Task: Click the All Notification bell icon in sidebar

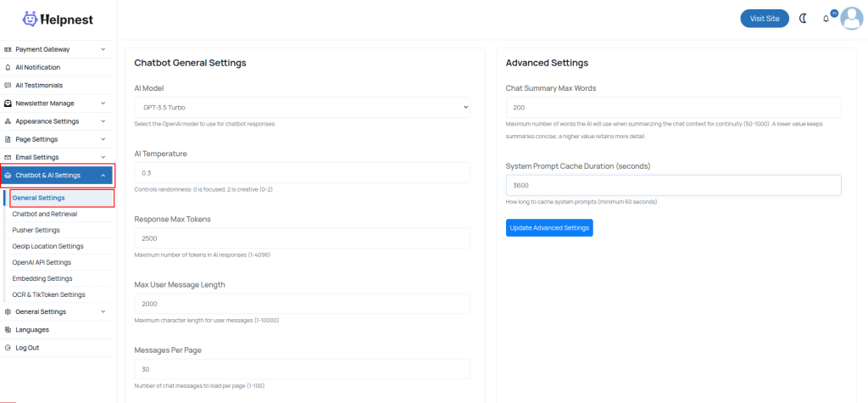Action: 8,67
